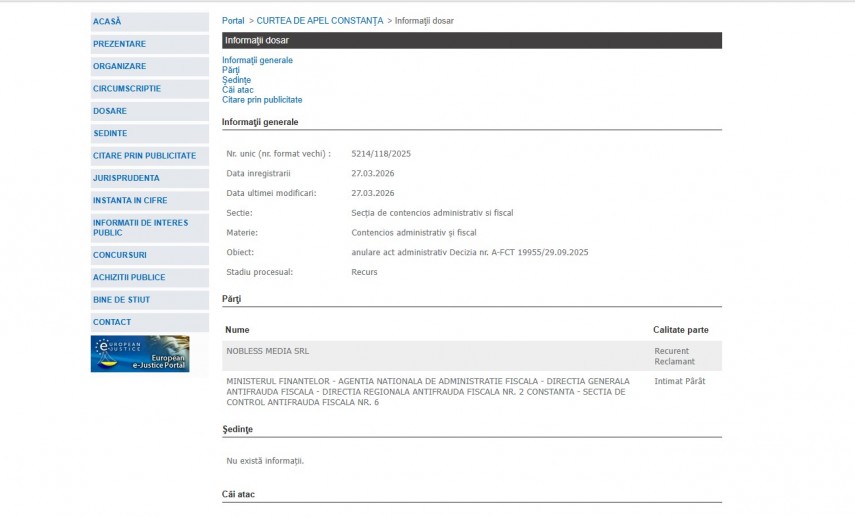Image resolution: width=855 pixels, height=517 pixels.
Task: Click the Portal breadcrumb link
Action: pyautogui.click(x=233, y=21)
